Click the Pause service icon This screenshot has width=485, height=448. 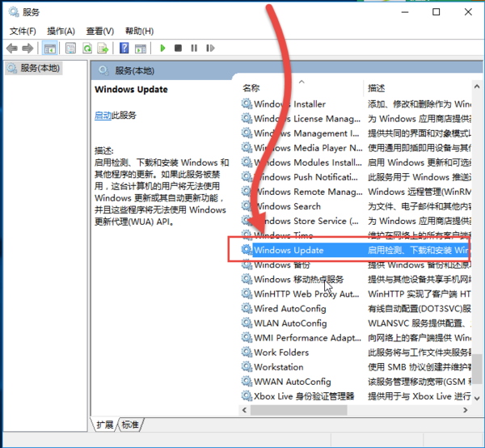coord(194,48)
